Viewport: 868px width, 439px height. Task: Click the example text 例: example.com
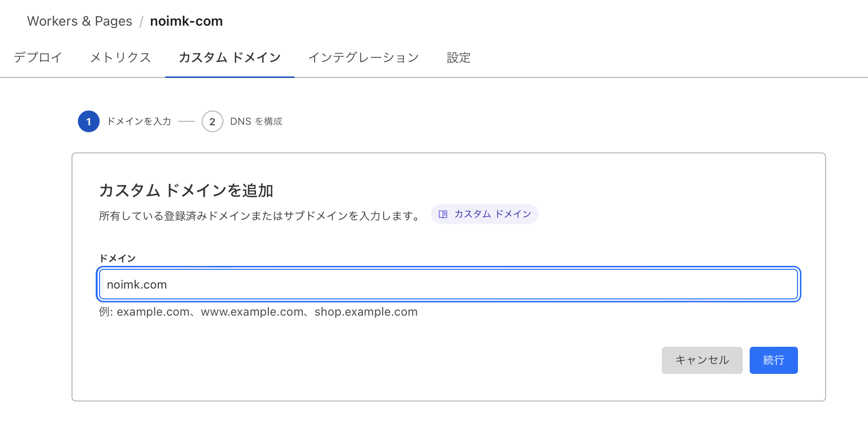tap(145, 312)
